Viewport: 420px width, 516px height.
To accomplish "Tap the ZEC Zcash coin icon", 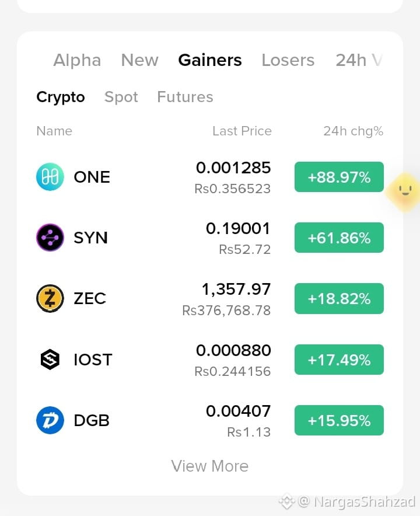I will 50,298.
